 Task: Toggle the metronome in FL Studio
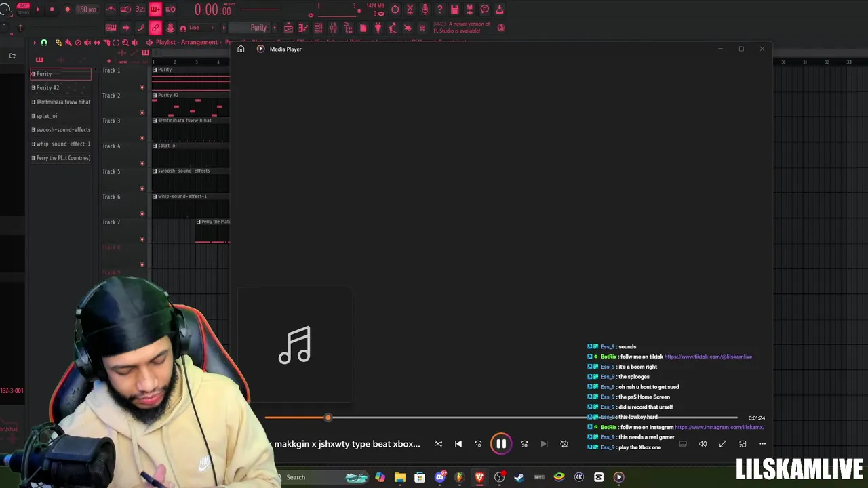110,9
